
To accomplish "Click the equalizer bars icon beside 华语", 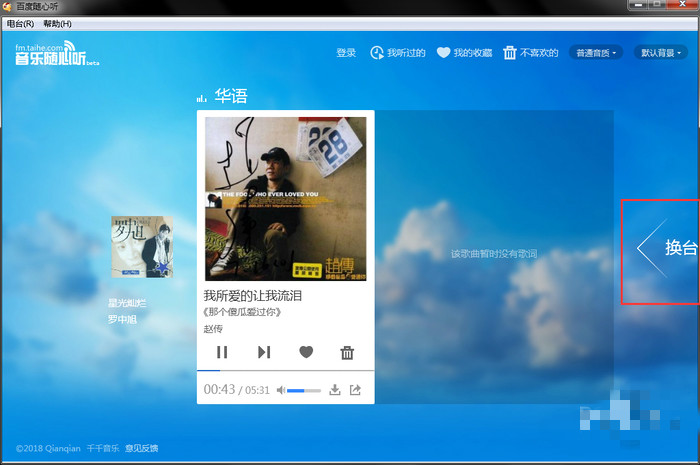I will (202, 98).
